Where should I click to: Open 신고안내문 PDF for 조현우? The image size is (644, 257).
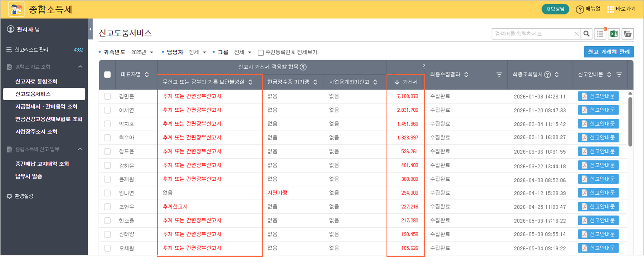[x=598, y=207]
